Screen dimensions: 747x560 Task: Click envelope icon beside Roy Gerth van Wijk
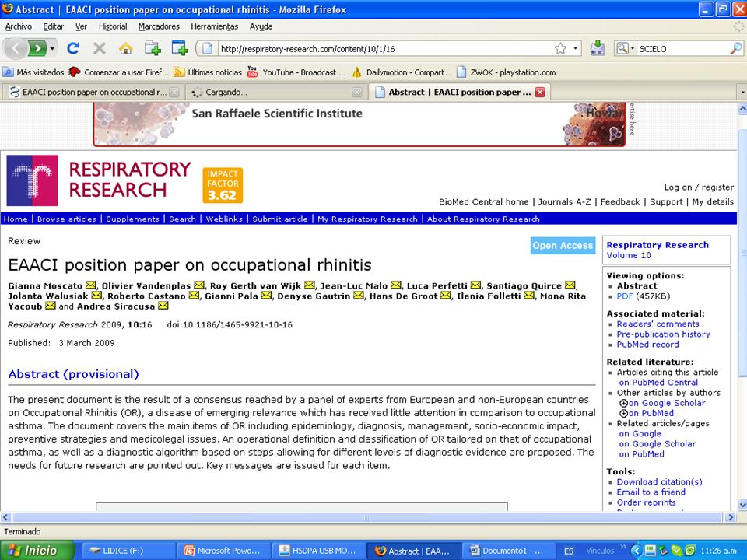310,285
